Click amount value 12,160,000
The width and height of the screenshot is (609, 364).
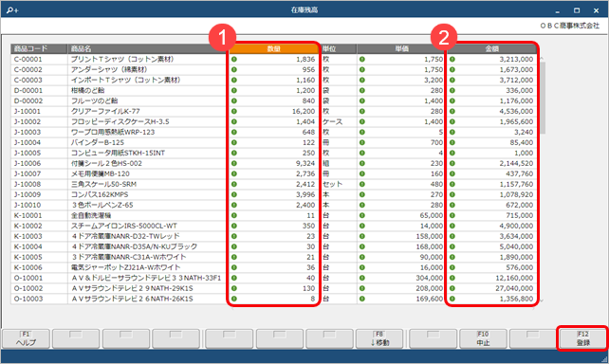(514, 278)
